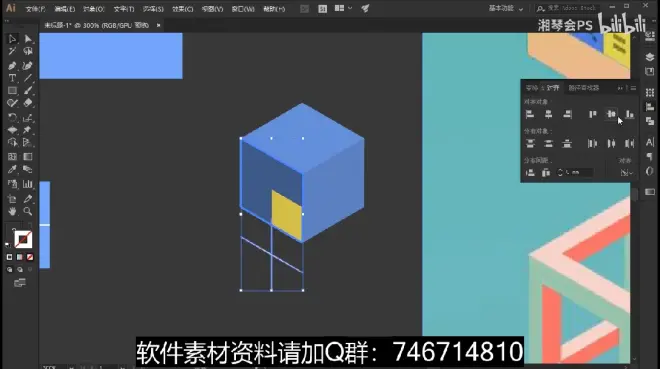The image size is (660, 369).
Task: Set paint mode to None
Action: (x=30, y=257)
